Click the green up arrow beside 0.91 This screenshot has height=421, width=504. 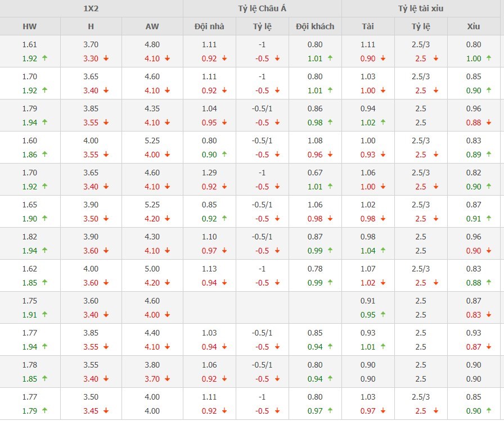(488, 219)
